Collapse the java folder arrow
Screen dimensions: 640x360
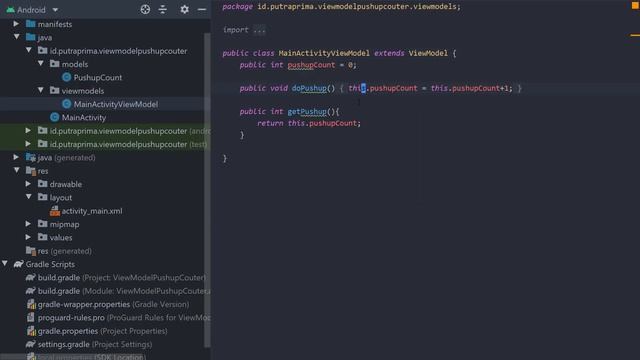[16, 37]
